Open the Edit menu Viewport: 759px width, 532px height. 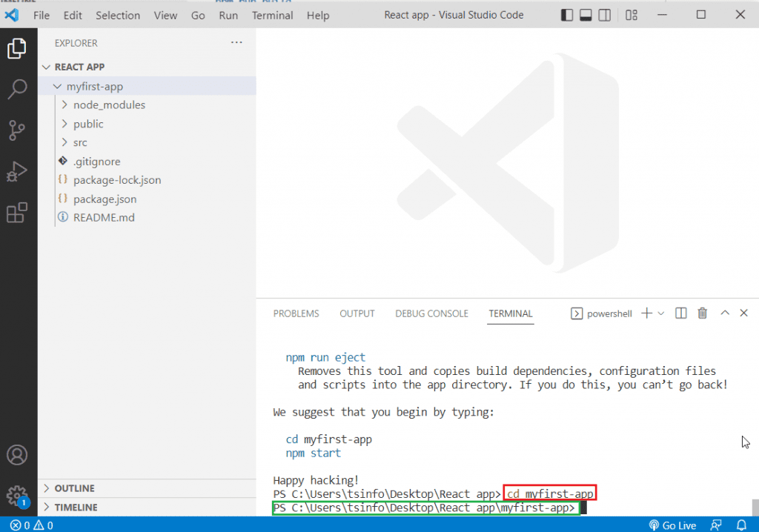(73, 15)
